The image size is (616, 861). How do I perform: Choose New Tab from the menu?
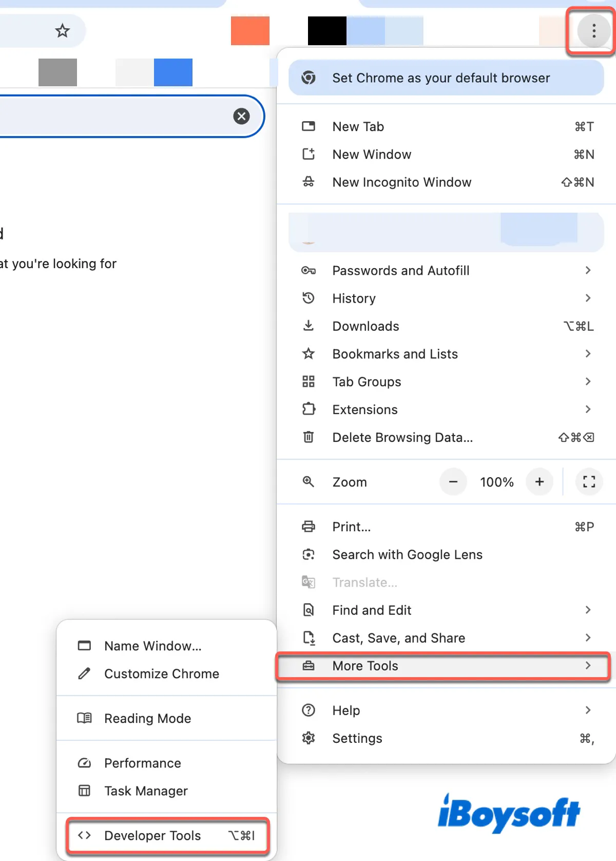click(447, 126)
